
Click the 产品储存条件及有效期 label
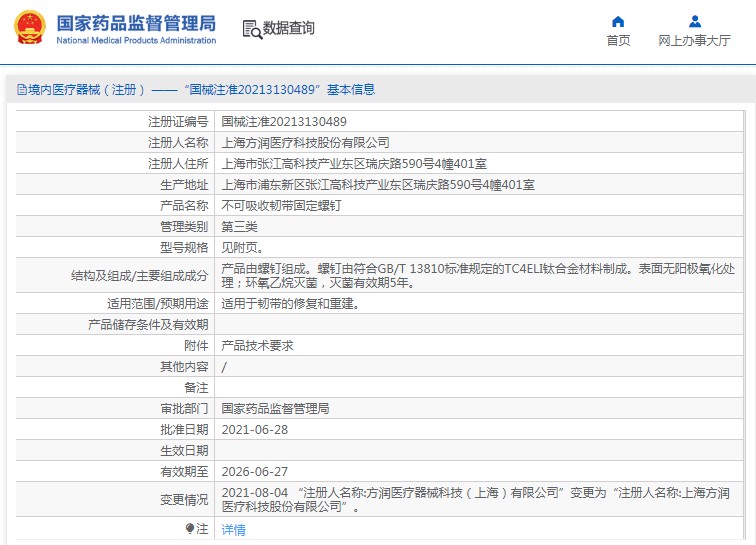[148, 325]
